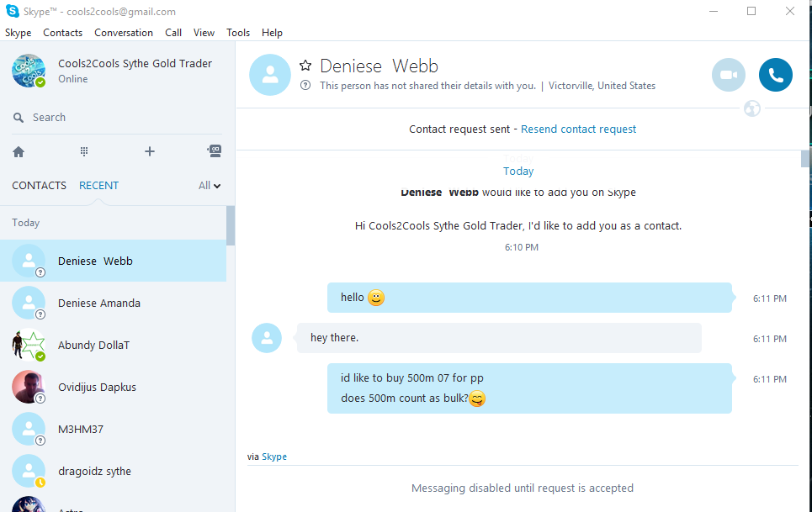Start a voice call with Deniese Webb
The image size is (812, 512).
tap(775, 75)
